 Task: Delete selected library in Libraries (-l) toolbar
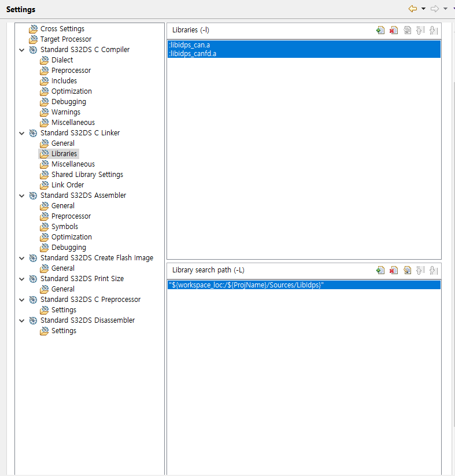pyautogui.click(x=394, y=30)
